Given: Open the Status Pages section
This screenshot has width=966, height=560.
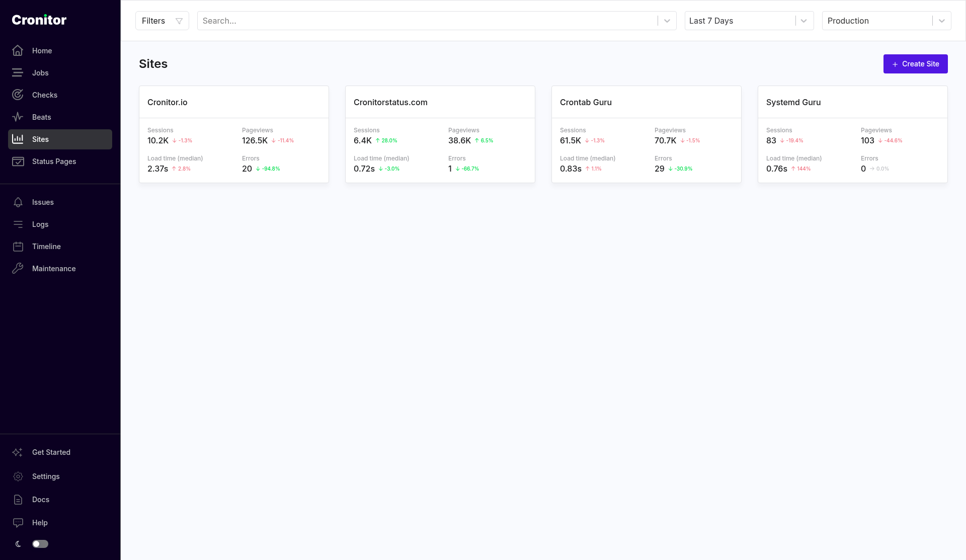Looking at the screenshot, I should click(x=60, y=162).
